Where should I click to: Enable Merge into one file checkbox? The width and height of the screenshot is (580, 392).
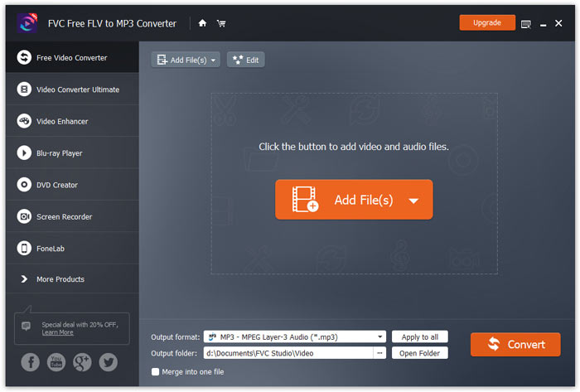coord(155,372)
